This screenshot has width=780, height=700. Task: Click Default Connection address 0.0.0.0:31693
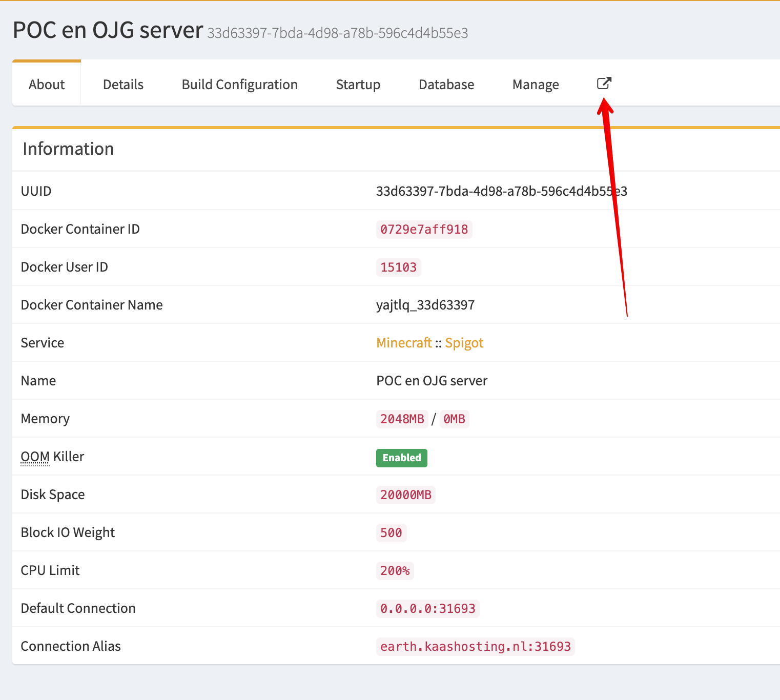[427, 608]
